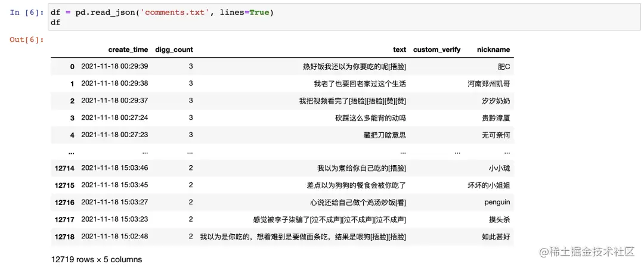Click timestamp 2021-11-18 00:27:24

[114, 118]
